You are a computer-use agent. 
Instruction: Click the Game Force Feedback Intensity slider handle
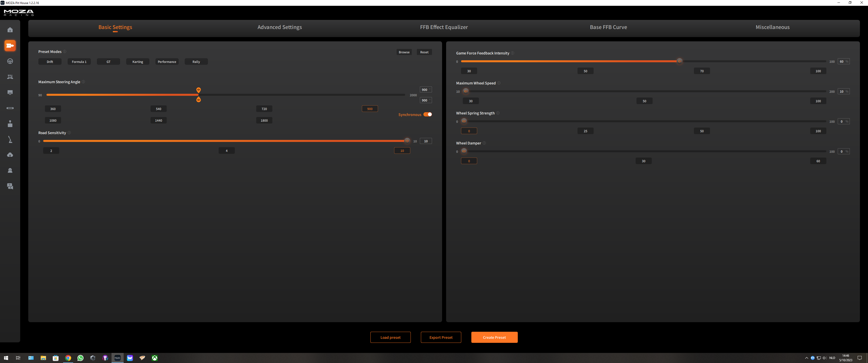[679, 61]
